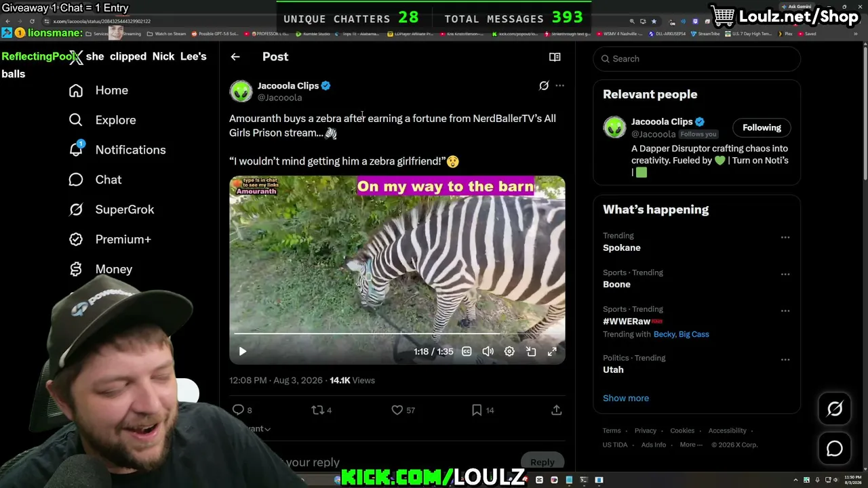
Task: Switch the video to fullscreen
Action: tap(552, 351)
